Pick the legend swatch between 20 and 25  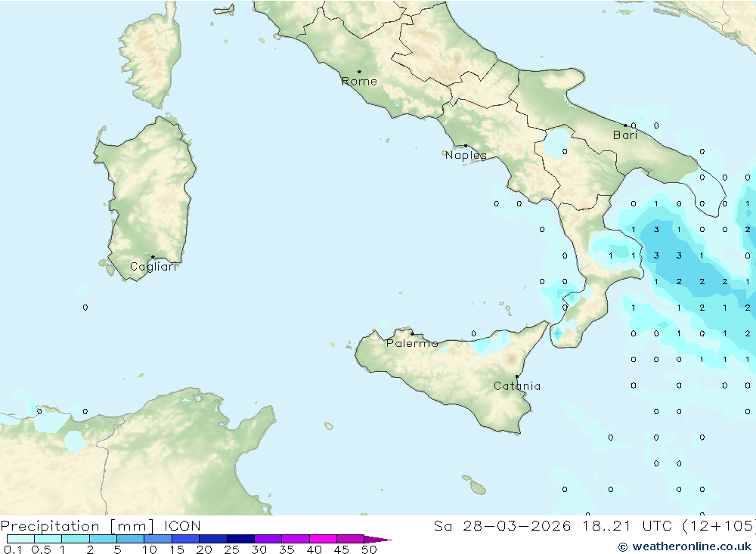pyautogui.click(x=212, y=539)
